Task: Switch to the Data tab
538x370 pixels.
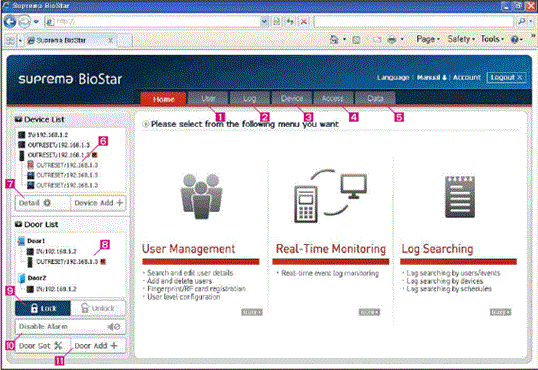Action: pyautogui.click(x=375, y=98)
